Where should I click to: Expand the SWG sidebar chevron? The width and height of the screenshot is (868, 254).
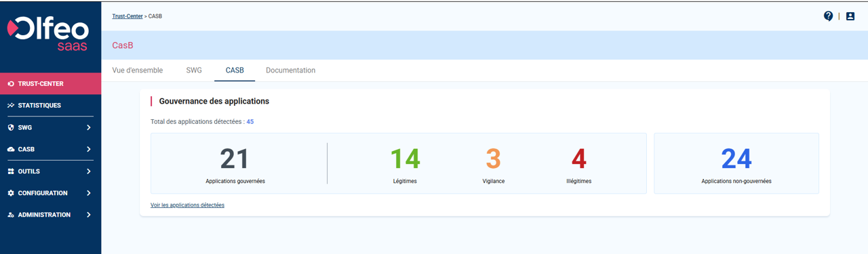coord(89,127)
